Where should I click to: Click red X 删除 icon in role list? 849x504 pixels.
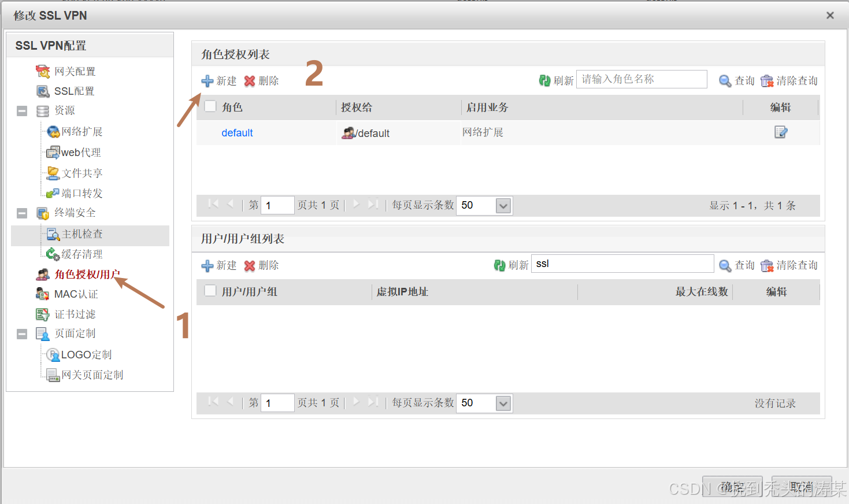[x=250, y=81]
